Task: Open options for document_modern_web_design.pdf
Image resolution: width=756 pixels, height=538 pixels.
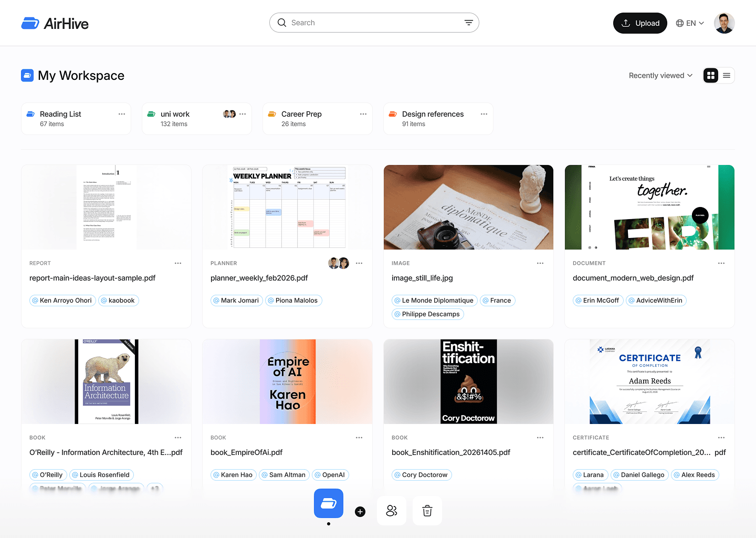Action: (721, 263)
